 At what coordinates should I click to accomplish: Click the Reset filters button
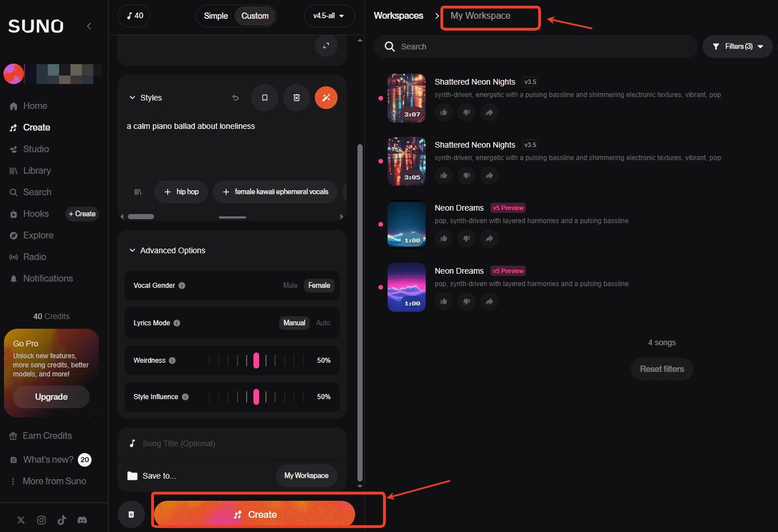click(x=661, y=369)
